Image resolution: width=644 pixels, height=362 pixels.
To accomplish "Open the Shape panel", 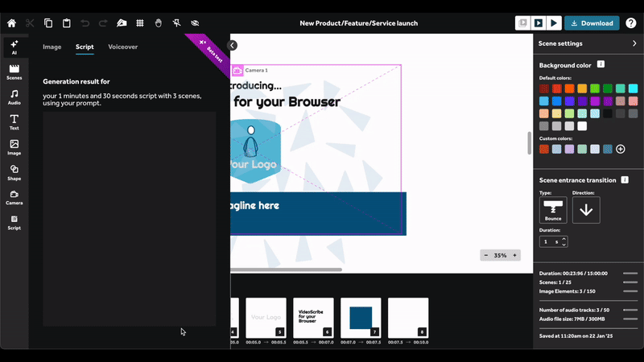I will 14,173.
